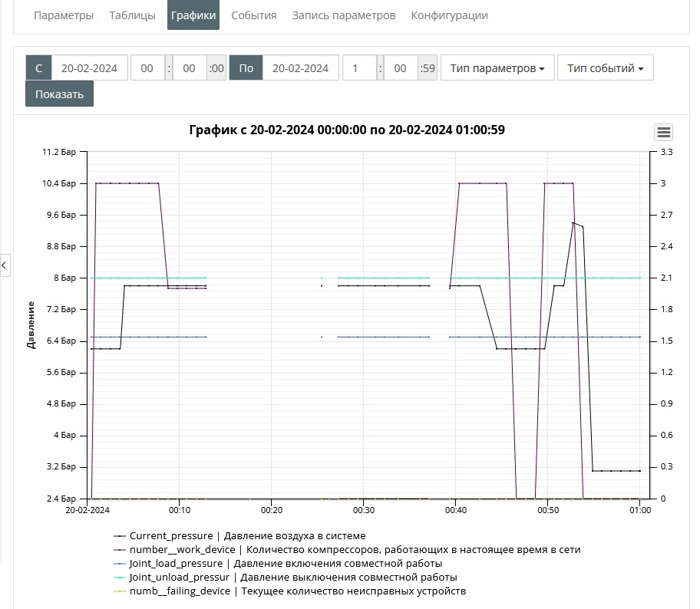Click the 00:30 time axis label
The height and width of the screenshot is (609, 700).
(363, 510)
